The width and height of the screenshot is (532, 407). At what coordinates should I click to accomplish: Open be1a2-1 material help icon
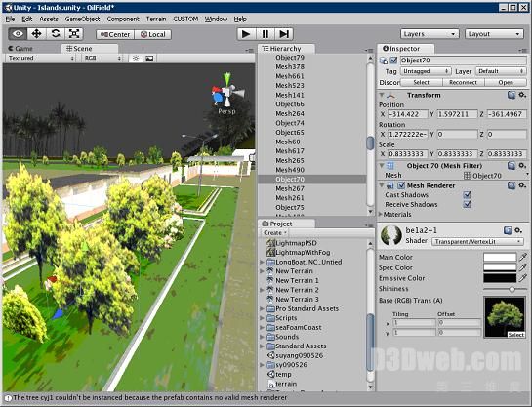pyautogui.click(x=508, y=230)
